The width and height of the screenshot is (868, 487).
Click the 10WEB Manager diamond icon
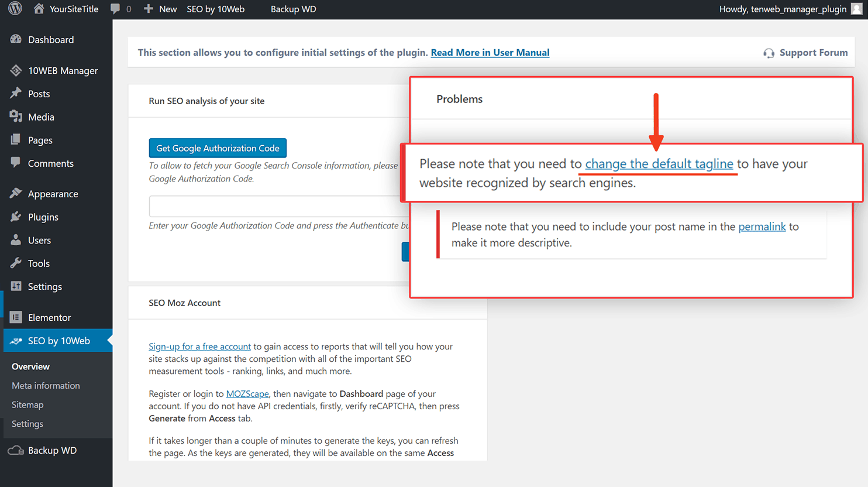click(x=16, y=70)
